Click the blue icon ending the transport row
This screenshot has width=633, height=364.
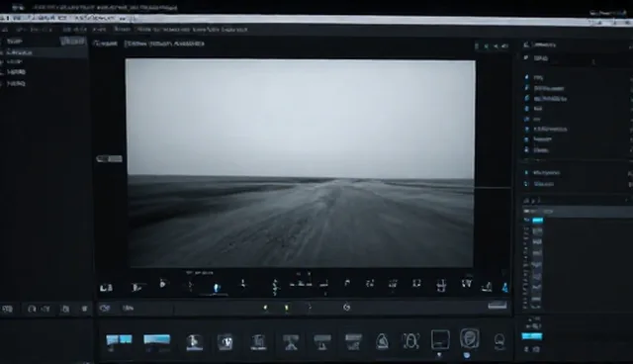click(x=504, y=287)
